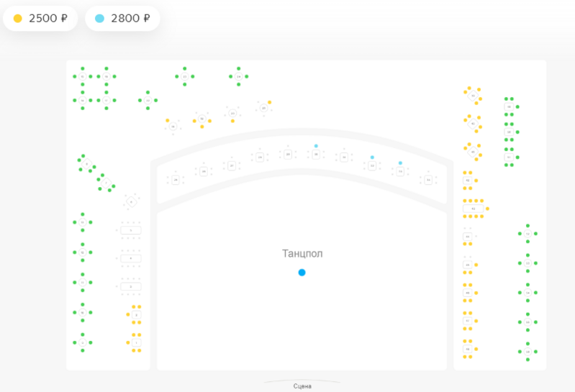Image resolution: width=575 pixels, height=392 pixels.
Task: Filter seats by 2800 ₽ price
Action: click(x=122, y=18)
